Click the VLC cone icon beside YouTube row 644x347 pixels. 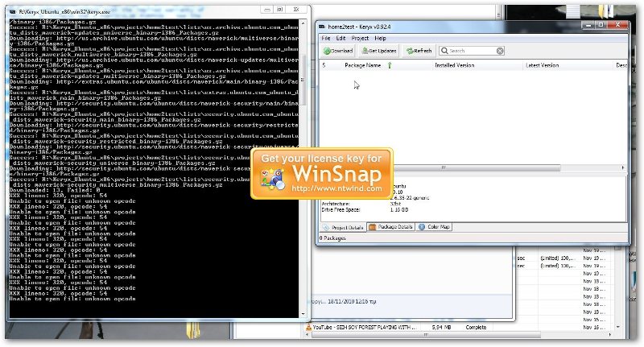click(x=308, y=328)
